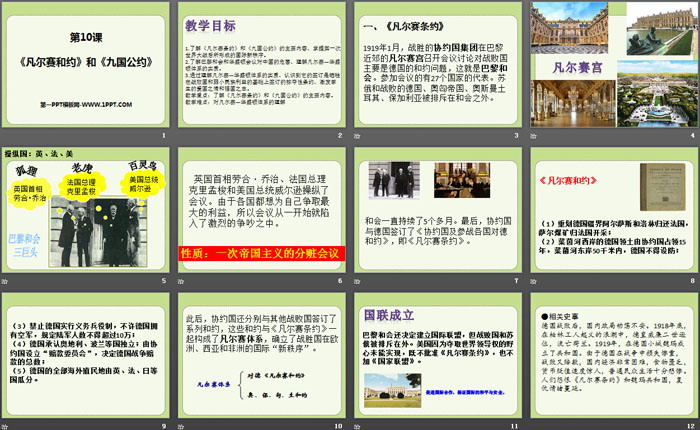Click the animation star under slide 4
Viewport: 700px width, 430px height.
click(533, 136)
